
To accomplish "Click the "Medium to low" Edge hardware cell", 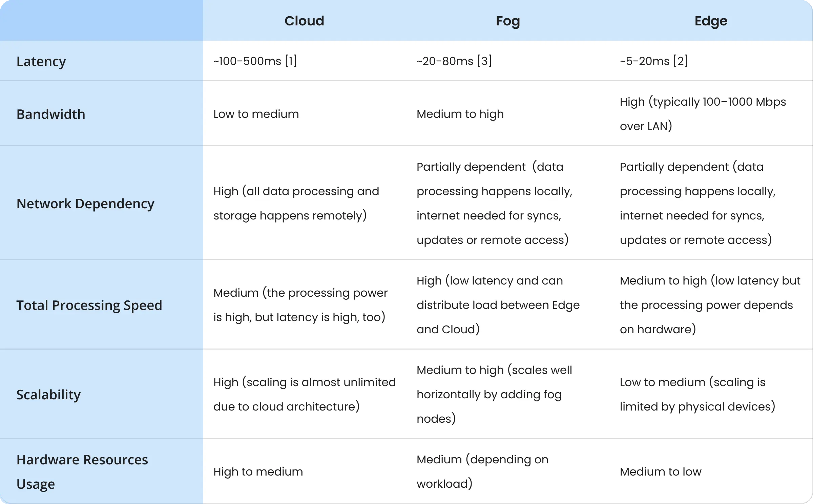I will tap(661, 471).
